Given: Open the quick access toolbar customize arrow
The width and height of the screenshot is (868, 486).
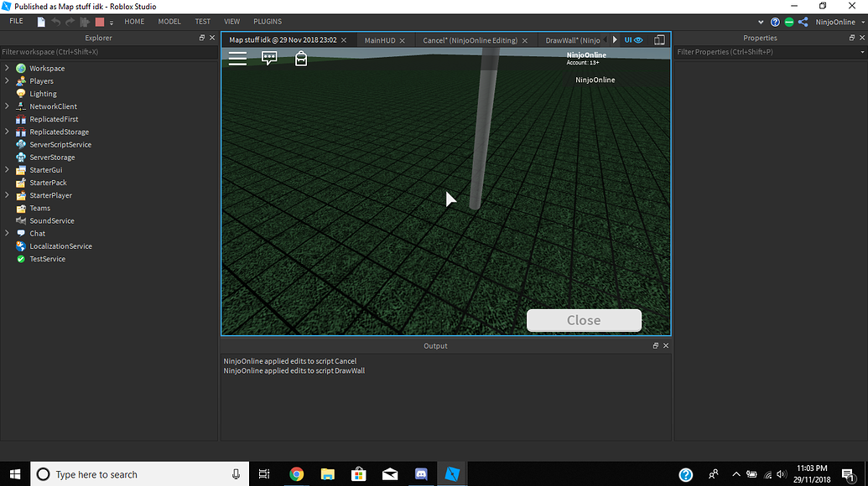Looking at the screenshot, I should click(112, 23).
